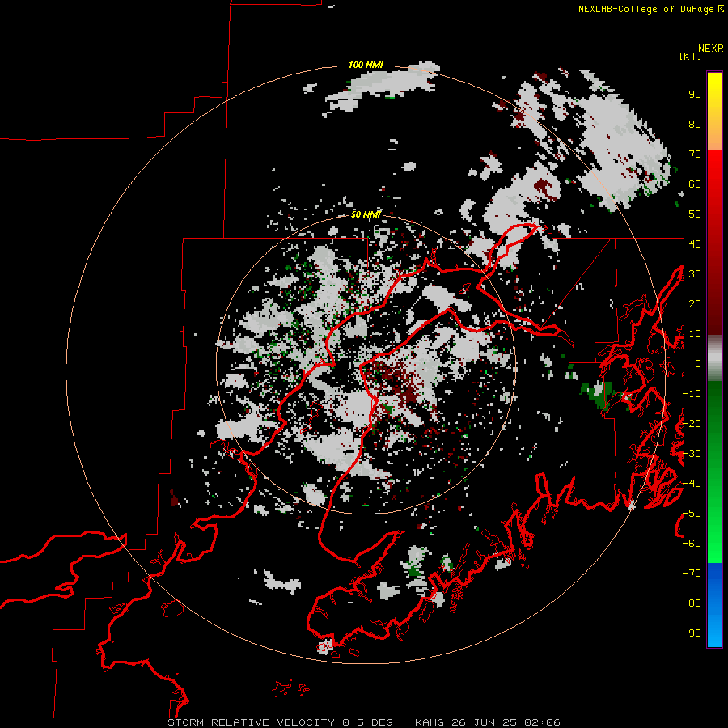Click the -60 value on velocity scale

pyautogui.click(x=692, y=544)
